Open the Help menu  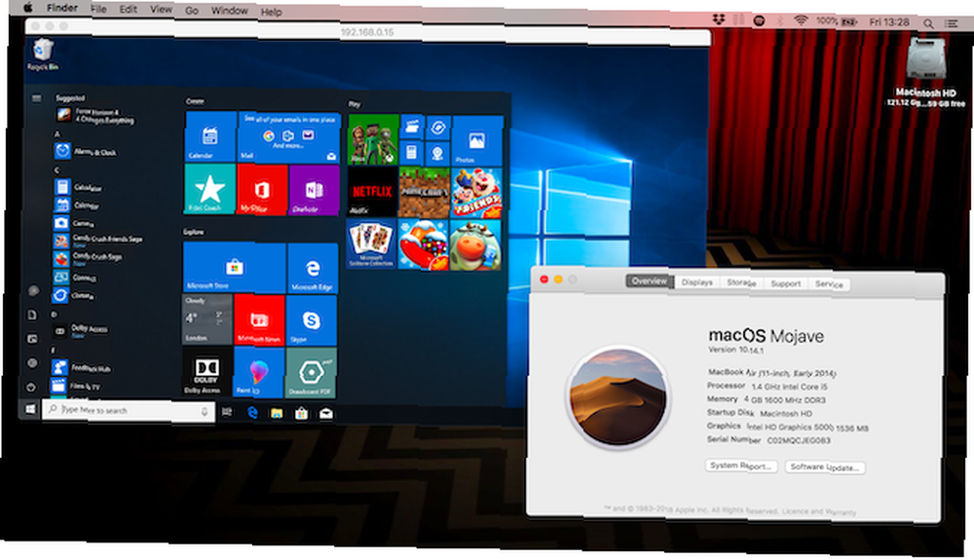tap(271, 12)
